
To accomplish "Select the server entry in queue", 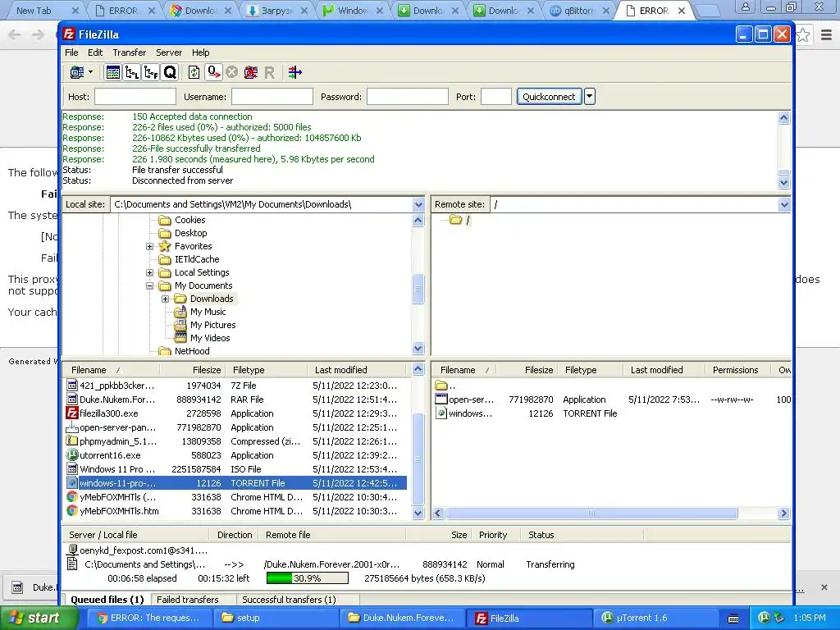I will 138,550.
